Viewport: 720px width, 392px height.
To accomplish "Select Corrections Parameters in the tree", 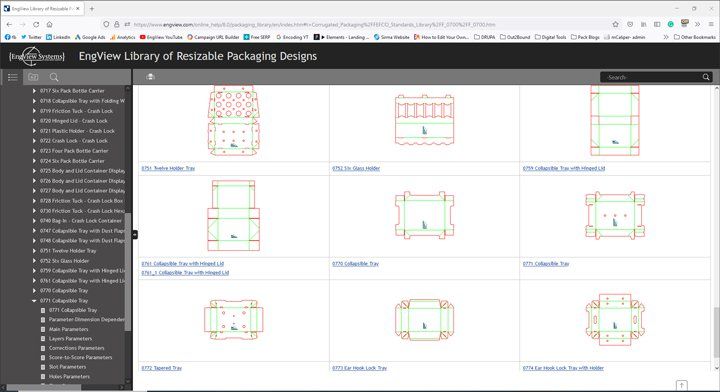I will [x=76, y=348].
